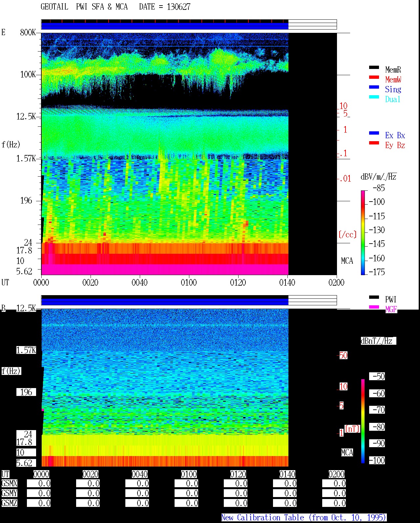Click the blue Ex Bx legend swatch
The width and height of the screenshot is (420, 523).
click(x=374, y=133)
